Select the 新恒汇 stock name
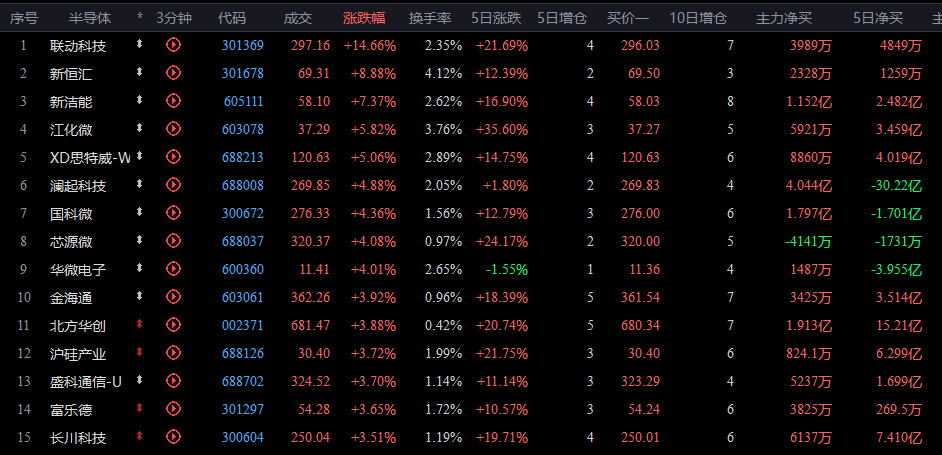Image resolution: width=942 pixels, height=455 pixels. 71,74
